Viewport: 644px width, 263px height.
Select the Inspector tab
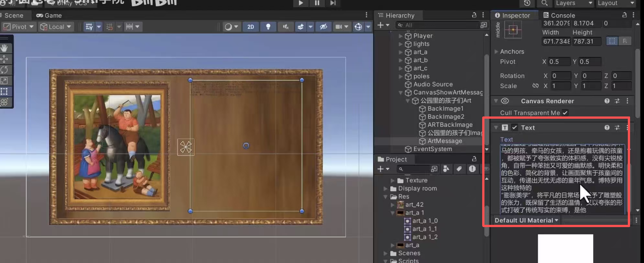point(512,15)
